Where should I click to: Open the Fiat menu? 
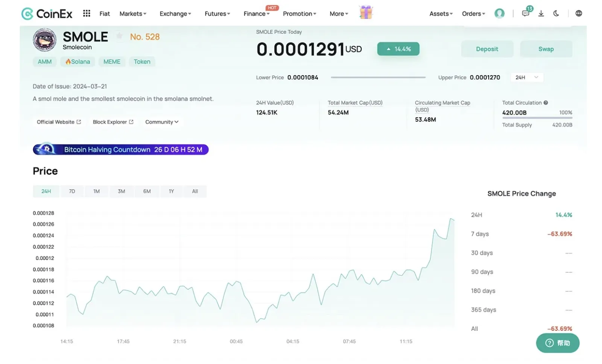point(105,14)
